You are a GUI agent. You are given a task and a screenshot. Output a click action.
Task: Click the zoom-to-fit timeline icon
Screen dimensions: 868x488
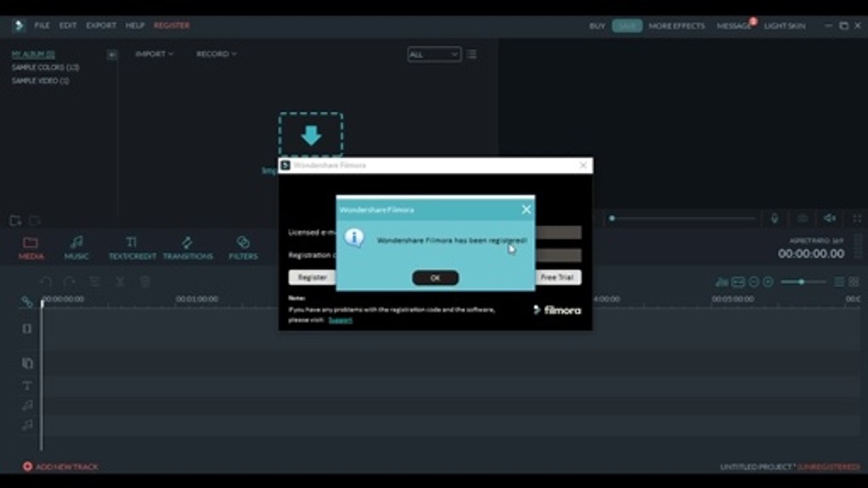[x=738, y=282]
